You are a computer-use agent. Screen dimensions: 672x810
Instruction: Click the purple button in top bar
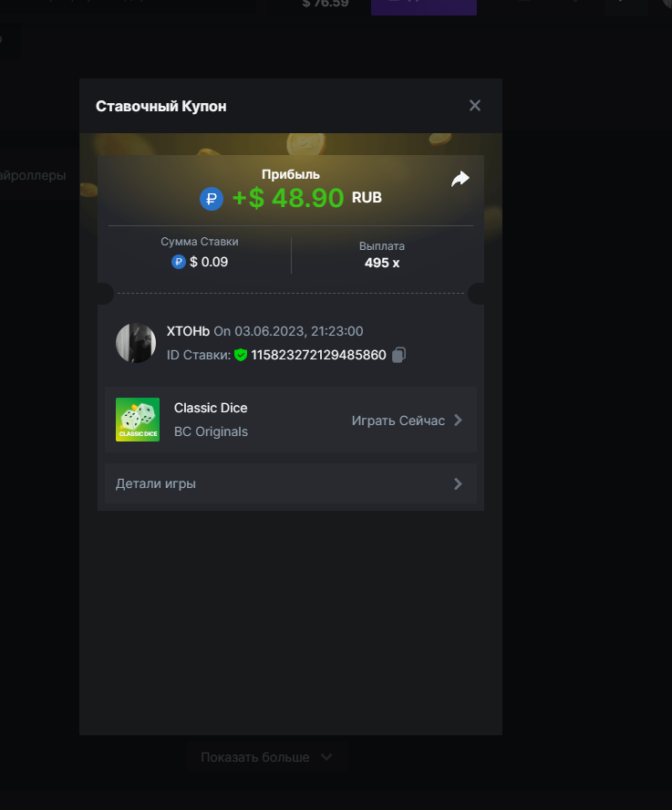423,5
